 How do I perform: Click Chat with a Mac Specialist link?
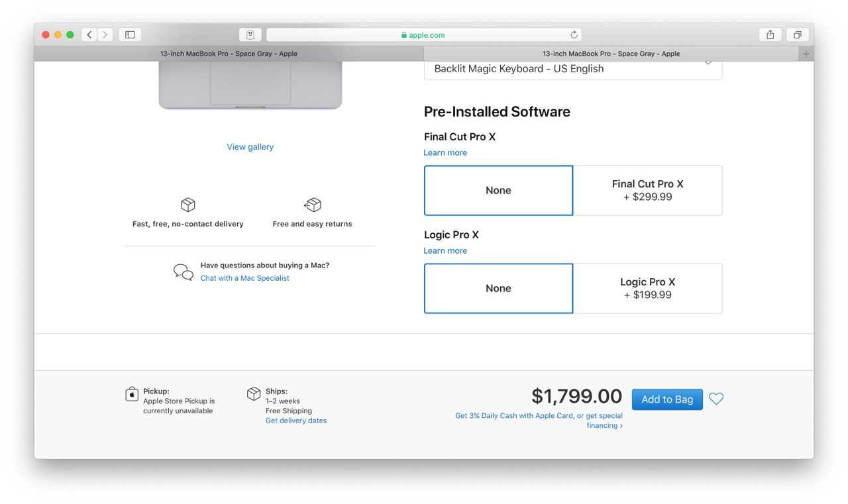pyautogui.click(x=245, y=278)
